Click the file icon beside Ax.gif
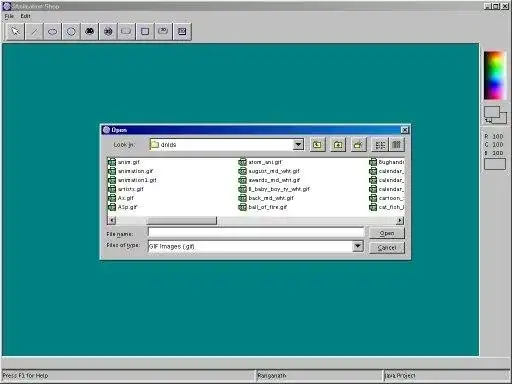Image resolution: width=512 pixels, height=384 pixels. pos(112,198)
